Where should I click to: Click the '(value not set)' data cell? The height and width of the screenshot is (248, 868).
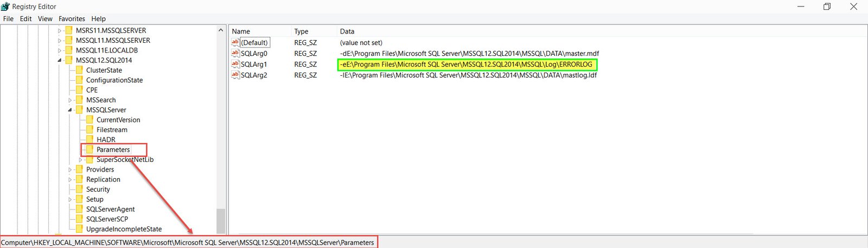[x=361, y=42]
